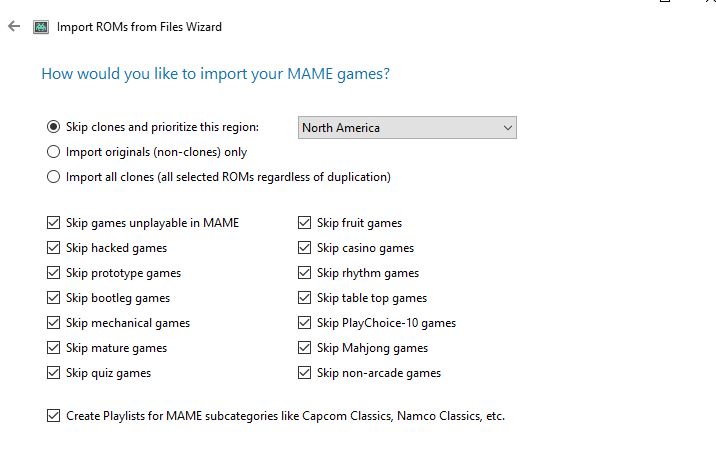
Task: Open the North America region dropdown
Action: (407, 128)
